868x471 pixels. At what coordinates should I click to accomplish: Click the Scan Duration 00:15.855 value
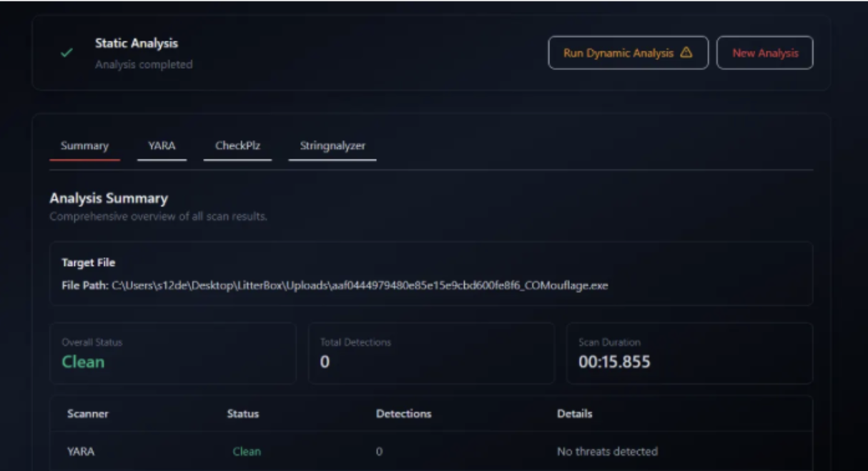pyautogui.click(x=614, y=362)
